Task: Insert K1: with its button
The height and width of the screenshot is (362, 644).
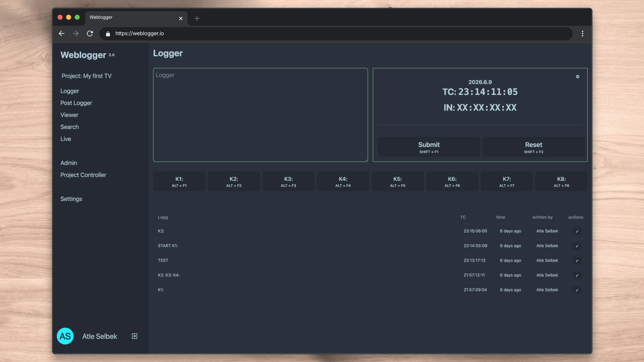Action: click(179, 181)
